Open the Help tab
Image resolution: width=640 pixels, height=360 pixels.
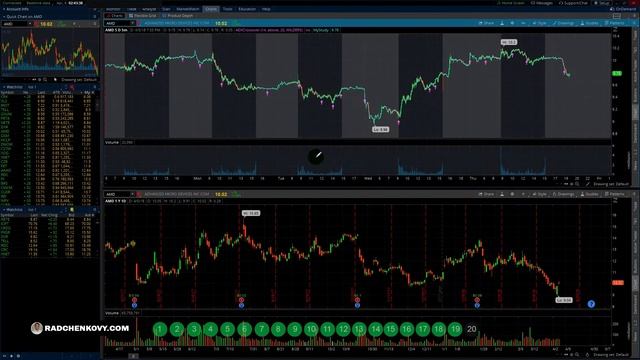(266, 9)
